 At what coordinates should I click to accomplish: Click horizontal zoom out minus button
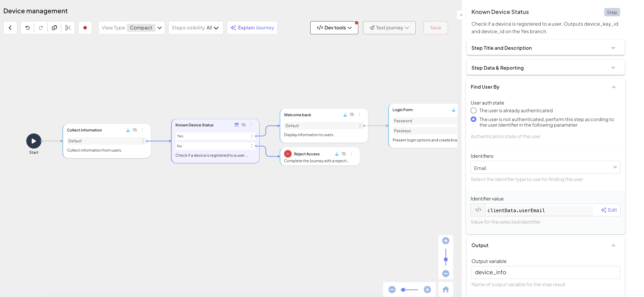tap(392, 289)
